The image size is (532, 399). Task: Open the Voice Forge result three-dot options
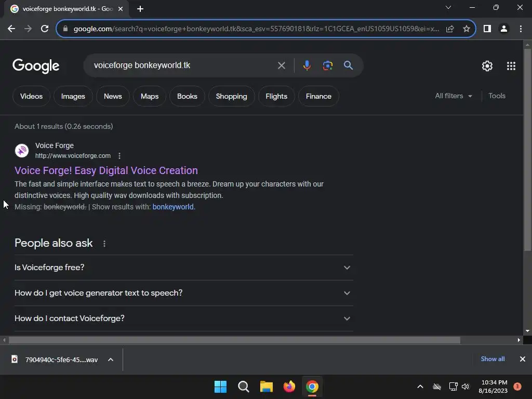[119, 156]
